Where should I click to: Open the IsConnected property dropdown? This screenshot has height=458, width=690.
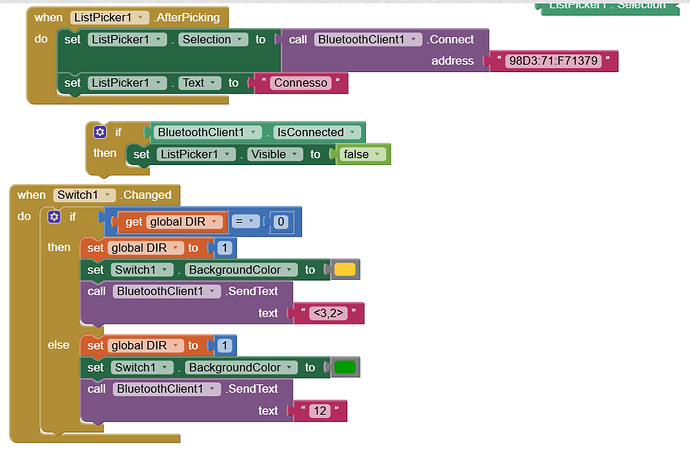tap(351, 132)
